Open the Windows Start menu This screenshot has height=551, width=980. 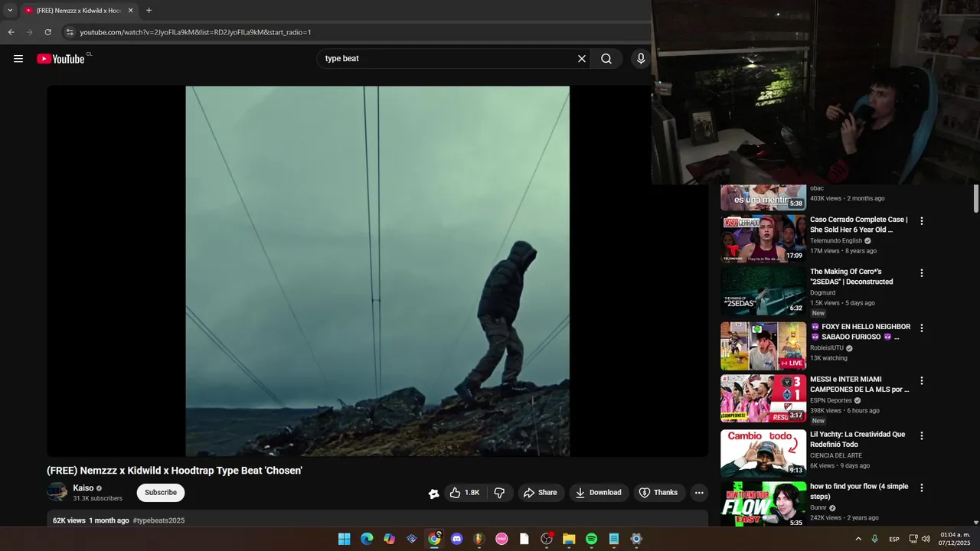tap(345, 539)
